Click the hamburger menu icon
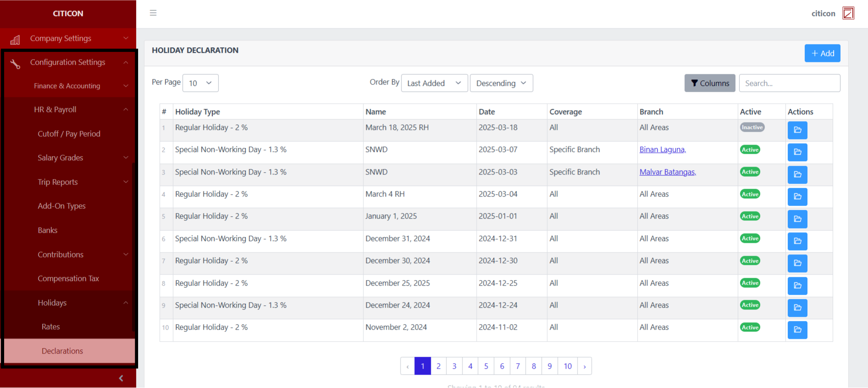This screenshot has width=868, height=388. [x=153, y=13]
